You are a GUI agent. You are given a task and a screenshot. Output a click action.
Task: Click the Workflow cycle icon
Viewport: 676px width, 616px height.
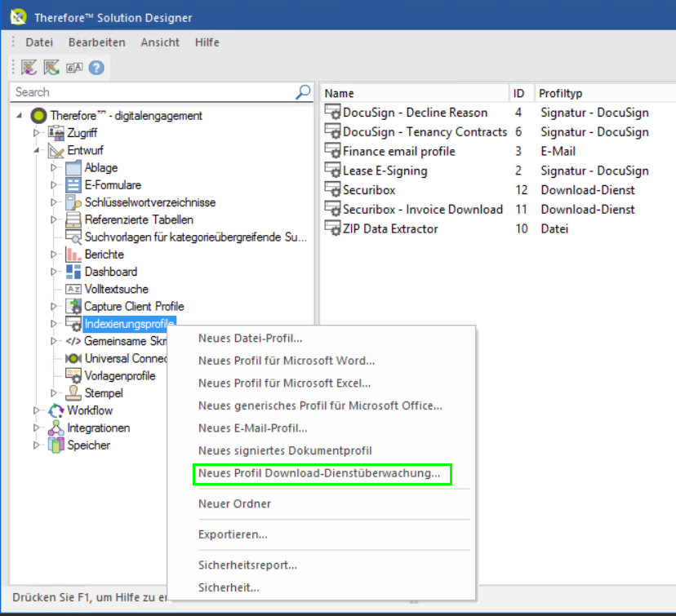click(x=56, y=410)
